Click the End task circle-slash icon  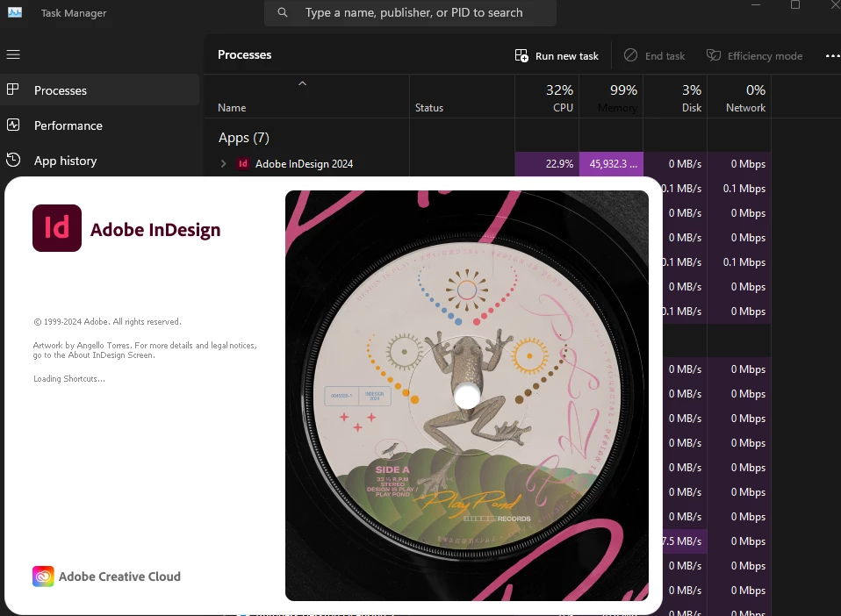[x=630, y=54]
